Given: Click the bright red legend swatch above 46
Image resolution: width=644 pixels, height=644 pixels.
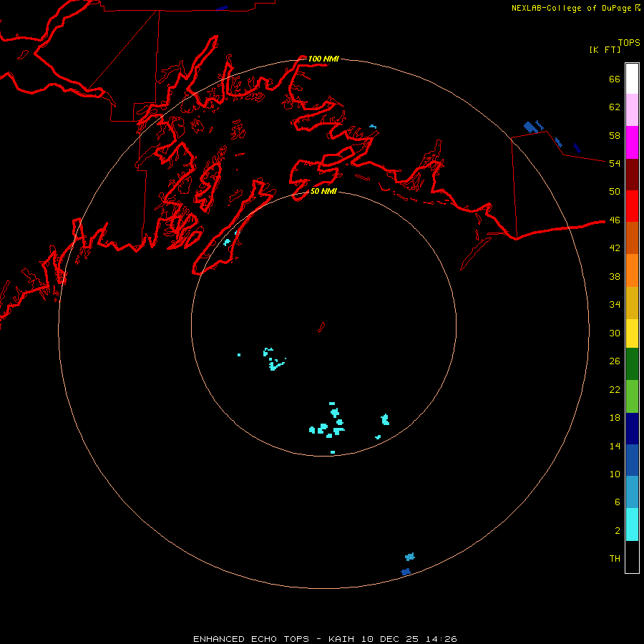Looking at the screenshot, I should click(632, 206).
